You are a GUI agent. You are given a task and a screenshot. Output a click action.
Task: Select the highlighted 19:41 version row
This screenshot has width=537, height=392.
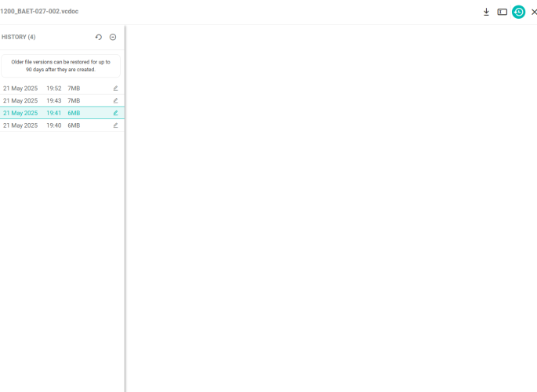click(53, 113)
